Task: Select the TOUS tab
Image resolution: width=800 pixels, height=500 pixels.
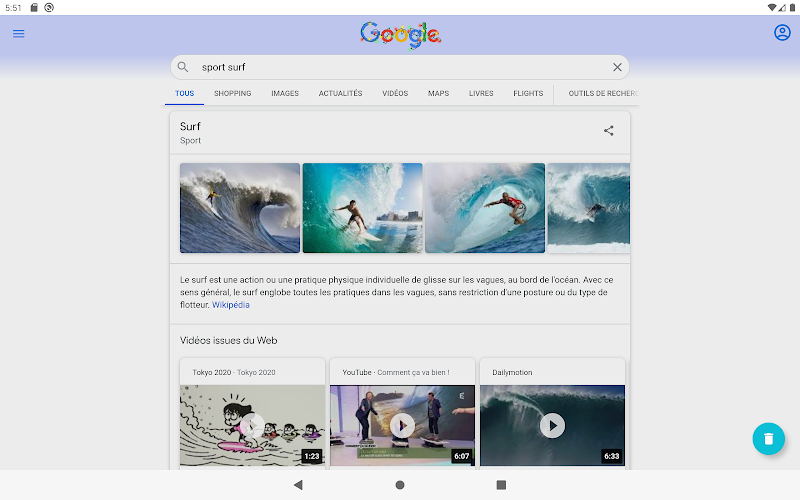Action: 184,93
